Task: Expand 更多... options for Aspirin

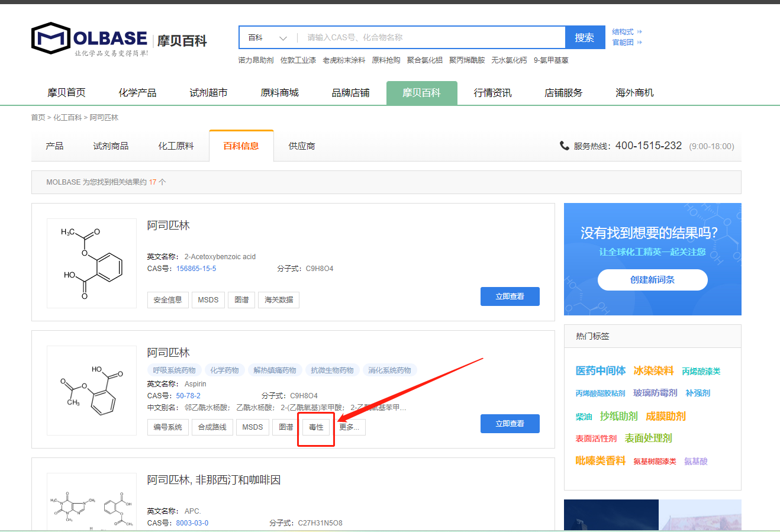Action: tap(349, 427)
